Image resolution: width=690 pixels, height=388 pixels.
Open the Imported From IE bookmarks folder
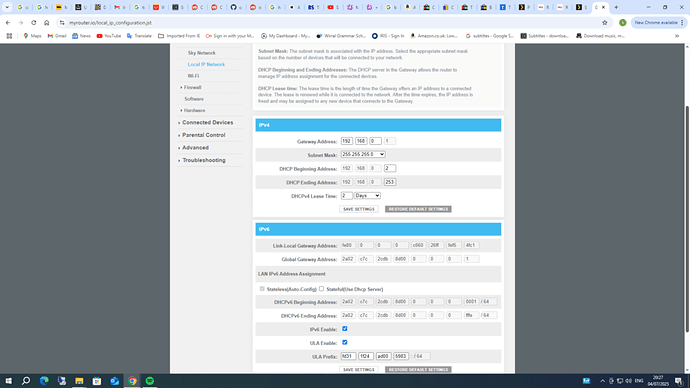179,36
